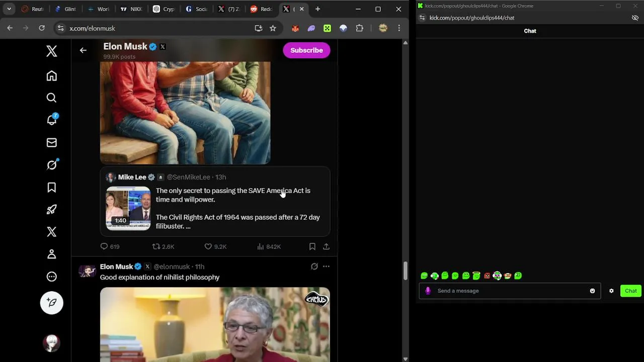Reload the x.com page
The image size is (644, 362).
42,28
